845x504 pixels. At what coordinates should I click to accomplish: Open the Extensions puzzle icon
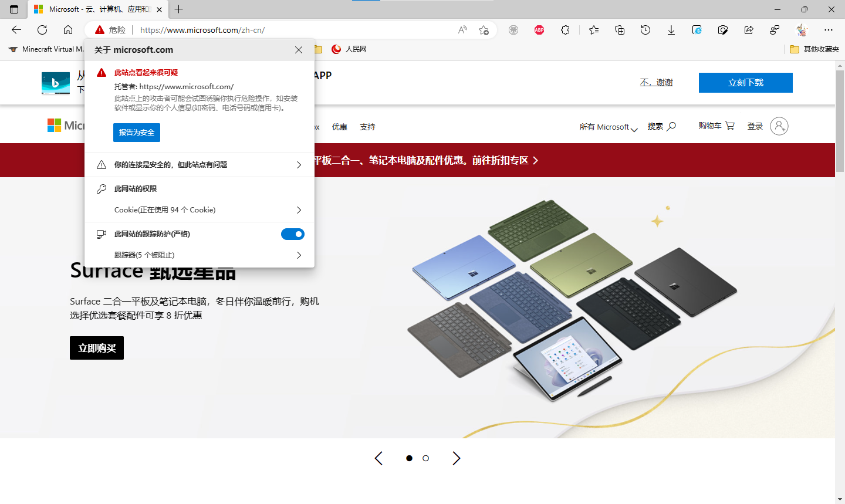coord(565,30)
